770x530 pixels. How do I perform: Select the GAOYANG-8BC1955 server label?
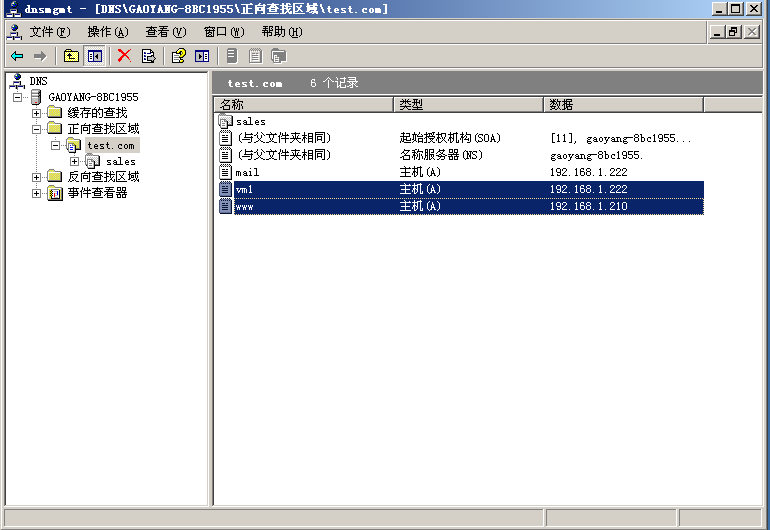click(x=93, y=97)
